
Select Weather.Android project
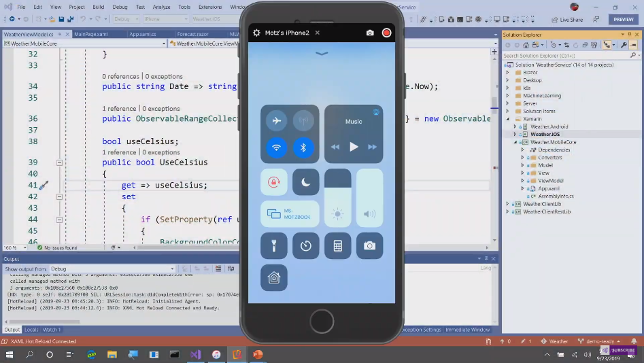(549, 126)
